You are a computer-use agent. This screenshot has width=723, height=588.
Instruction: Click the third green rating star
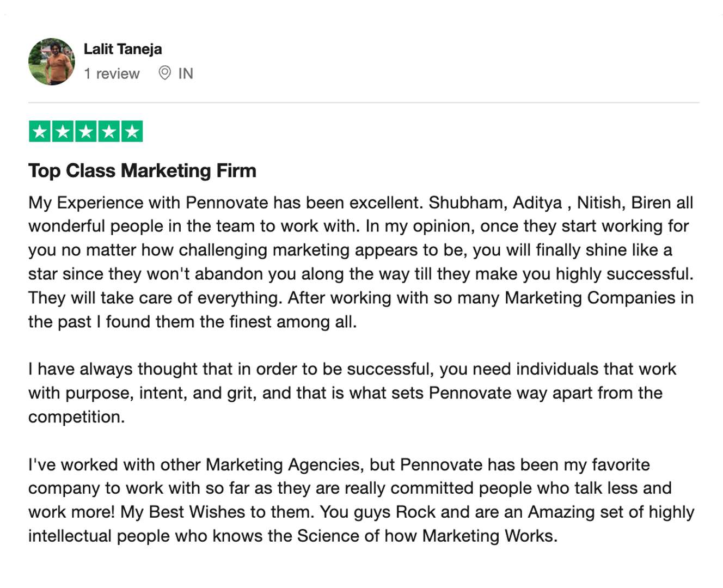tap(85, 131)
